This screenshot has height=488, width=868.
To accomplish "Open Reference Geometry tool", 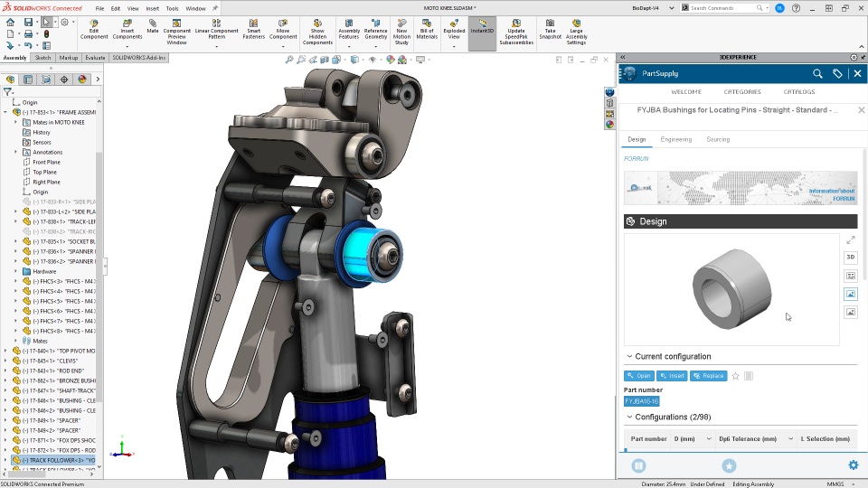I will pos(376,29).
